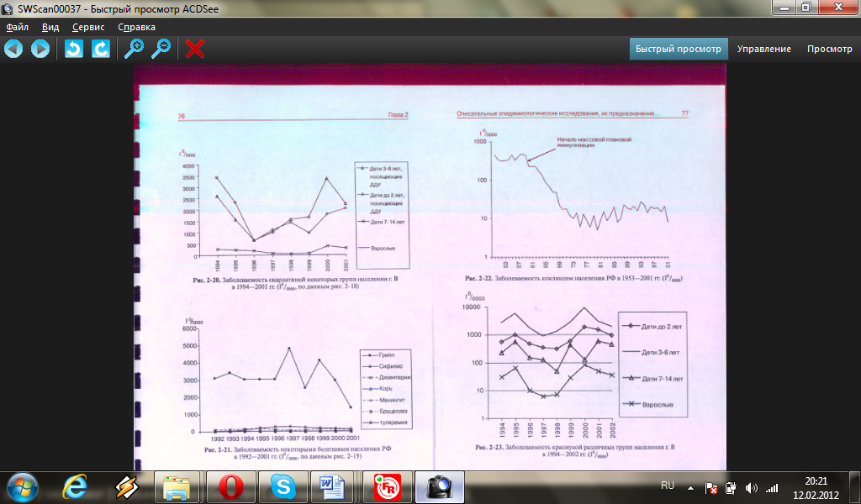This screenshot has height=504, width=861.
Task: Zoom in with the plus magnifier
Action: click(x=134, y=49)
